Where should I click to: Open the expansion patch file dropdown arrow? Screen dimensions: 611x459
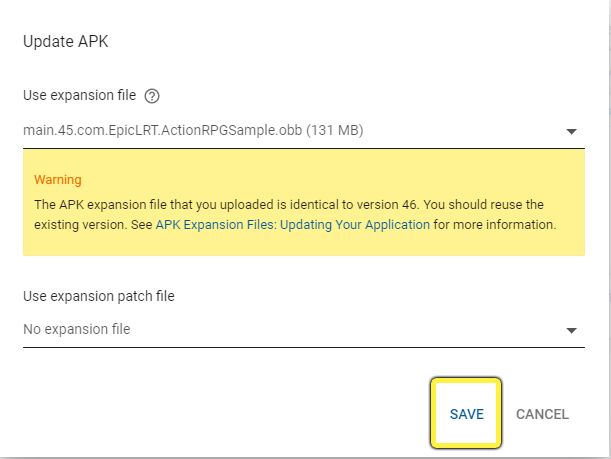pos(571,330)
